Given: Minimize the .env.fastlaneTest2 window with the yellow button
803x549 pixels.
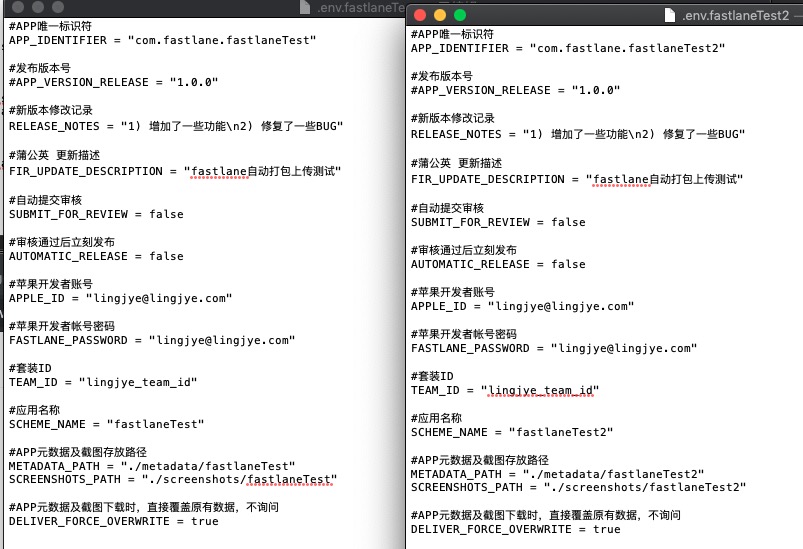Looking at the screenshot, I should (x=440, y=15).
